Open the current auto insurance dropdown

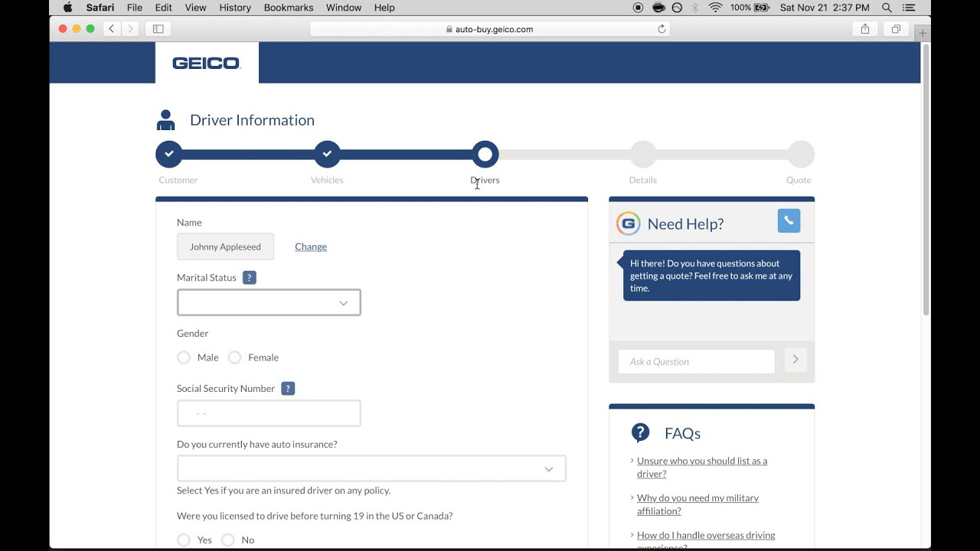[x=371, y=469]
